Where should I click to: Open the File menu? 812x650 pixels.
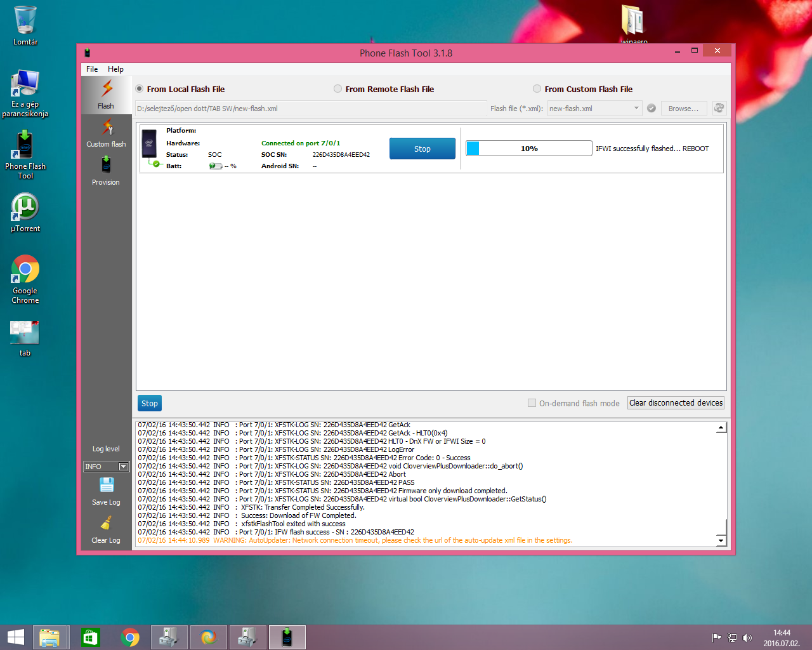(x=92, y=69)
